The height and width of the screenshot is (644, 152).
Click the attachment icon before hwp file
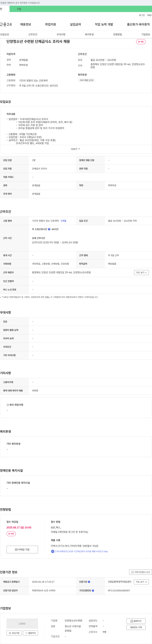53,551
